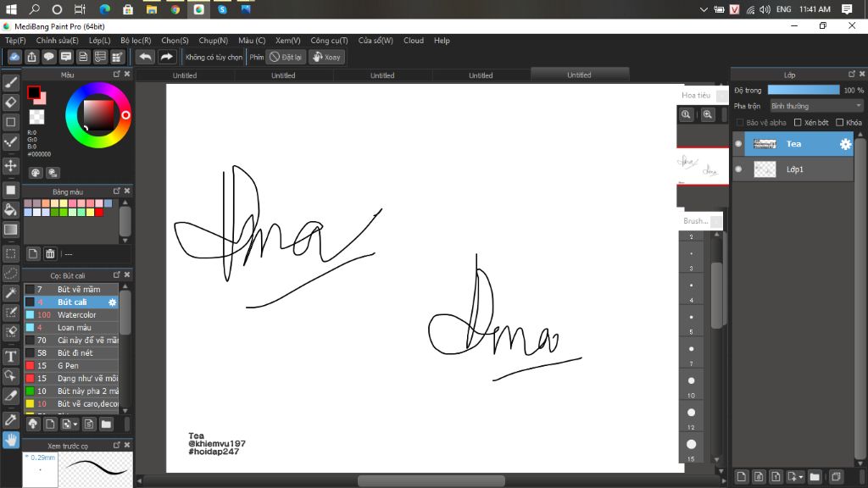Viewport: 868px width, 488px height.
Task: Show hidden system tray icons chevron
Action: (704, 9)
